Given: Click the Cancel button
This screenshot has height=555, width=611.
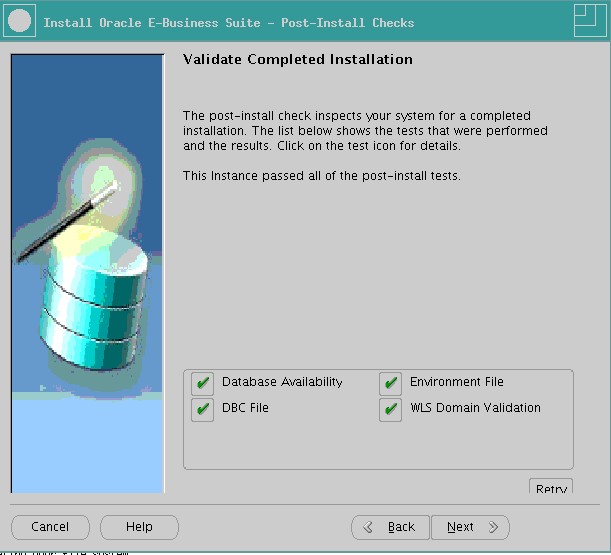Looking at the screenshot, I should tap(50, 527).
